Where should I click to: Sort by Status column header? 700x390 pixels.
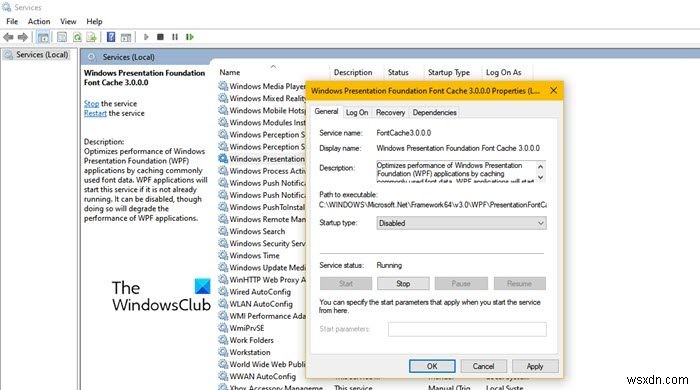pyautogui.click(x=398, y=72)
